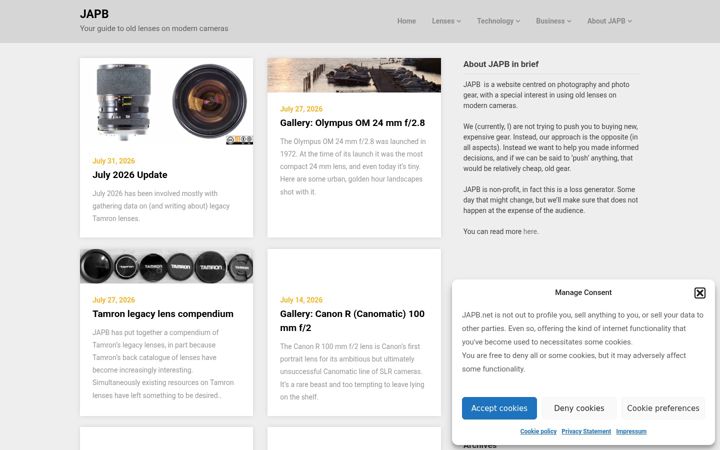Expand the Business dropdown menu
This screenshot has height=450, width=720.
click(553, 21)
